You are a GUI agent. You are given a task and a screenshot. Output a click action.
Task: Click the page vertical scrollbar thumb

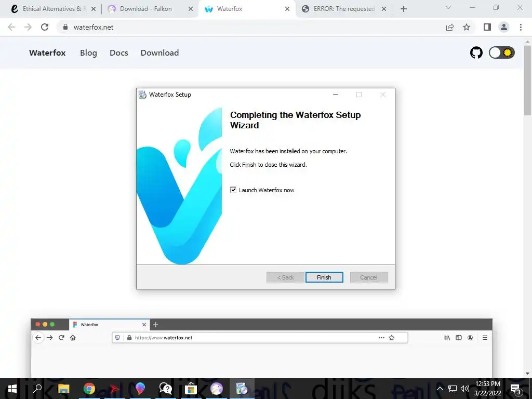[x=528, y=80]
